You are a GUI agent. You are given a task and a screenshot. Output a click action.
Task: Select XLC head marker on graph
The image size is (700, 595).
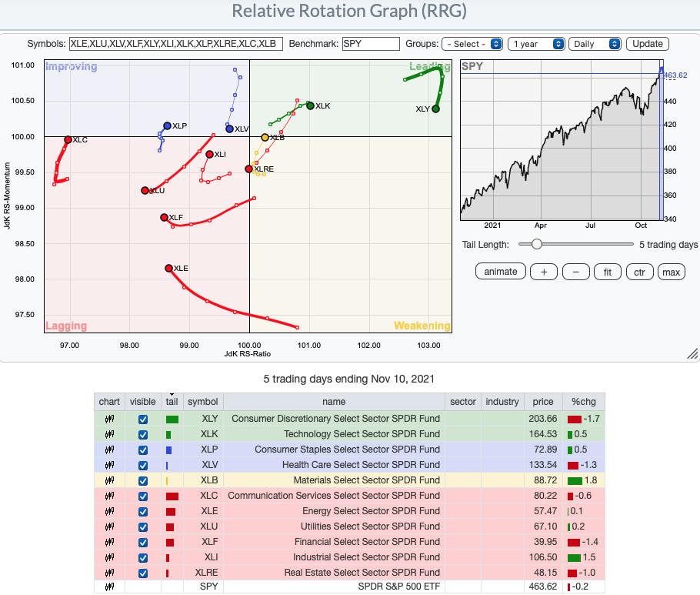click(x=68, y=140)
